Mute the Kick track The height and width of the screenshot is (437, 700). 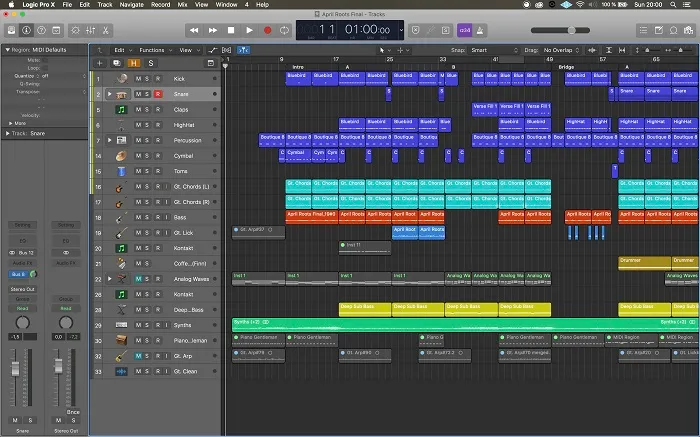(138, 79)
